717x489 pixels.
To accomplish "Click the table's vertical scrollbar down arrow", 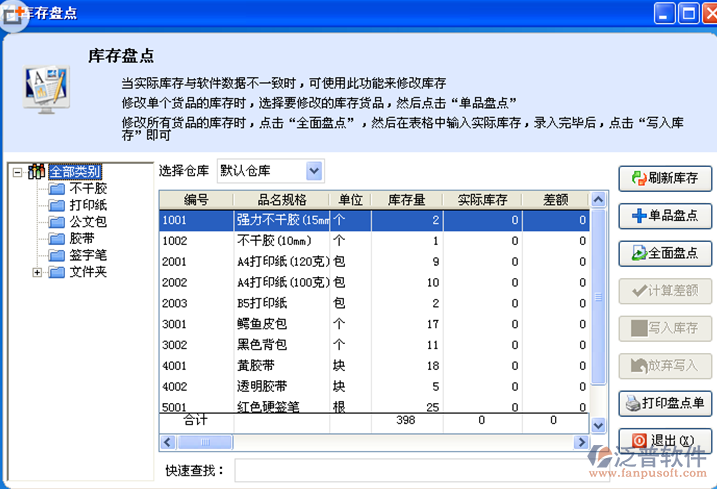I will pyautogui.click(x=598, y=425).
